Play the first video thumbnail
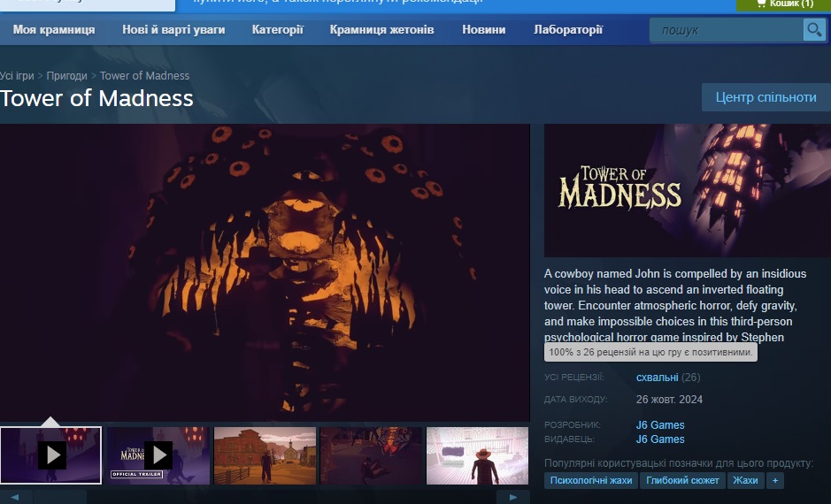This screenshot has width=831, height=504. [51, 455]
